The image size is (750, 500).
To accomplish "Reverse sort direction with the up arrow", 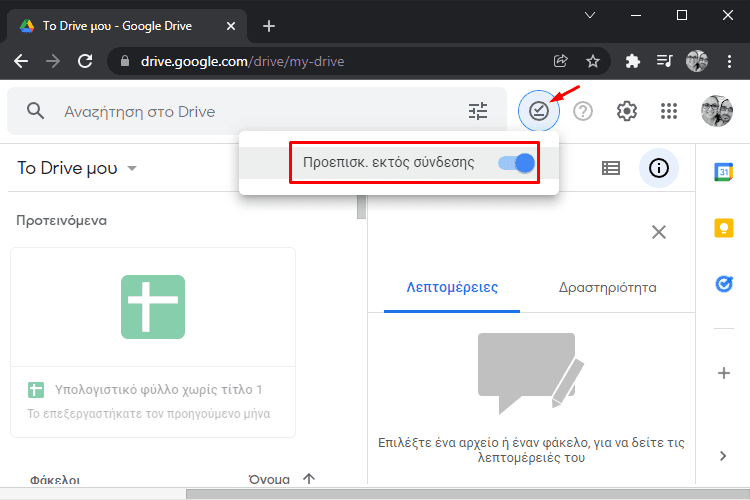I will tap(309, 478).
